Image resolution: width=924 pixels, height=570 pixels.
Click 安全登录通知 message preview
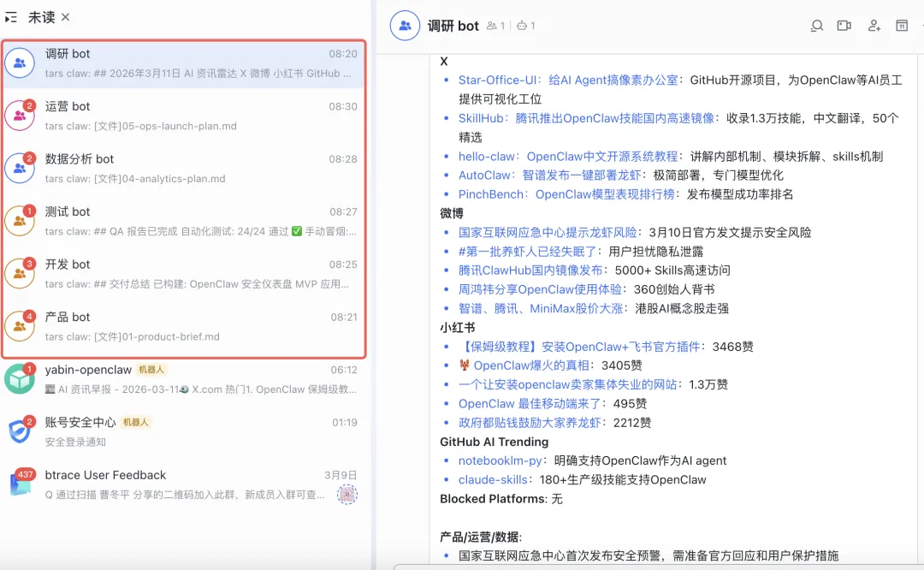tap(75, 442)
